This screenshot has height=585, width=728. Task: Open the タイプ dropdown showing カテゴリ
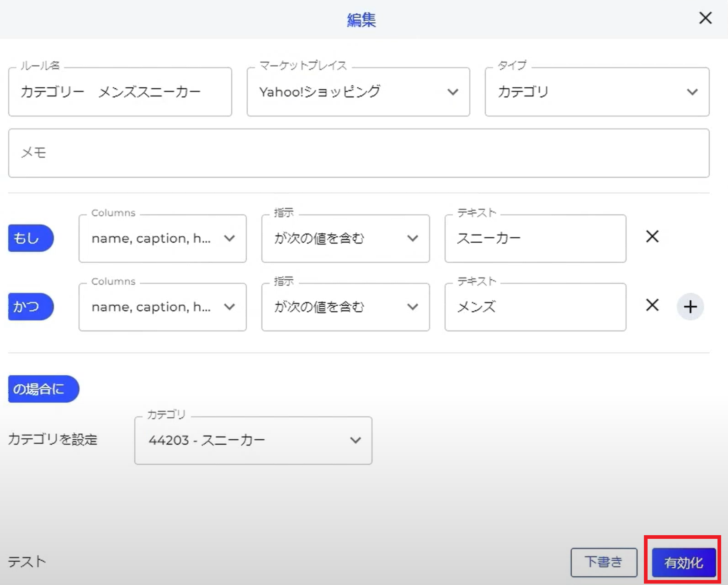tap(597, 92)
